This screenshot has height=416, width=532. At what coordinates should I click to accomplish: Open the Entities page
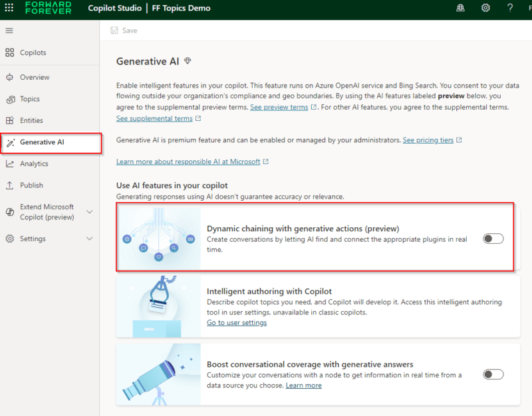click(x=49, y=120)
